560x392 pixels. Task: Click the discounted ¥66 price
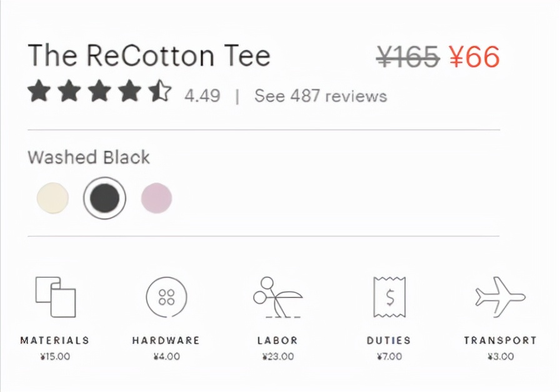click(x=474, y=57)
